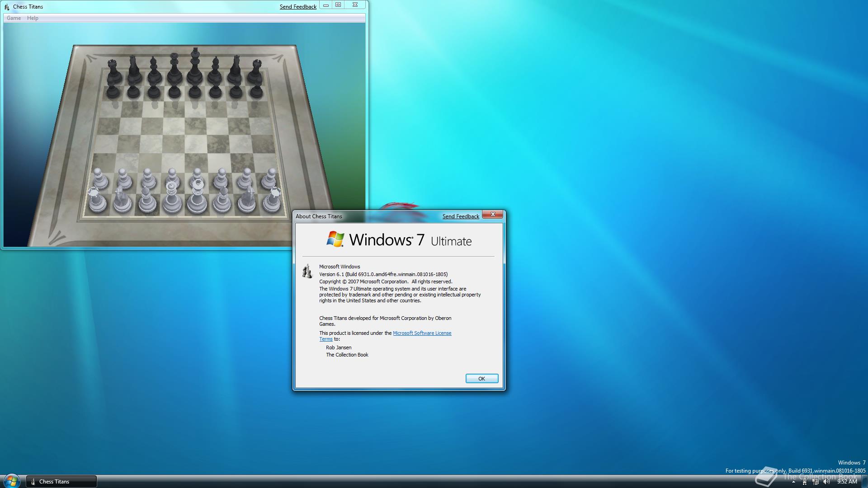Click the organization text The Collection Book
The image size is (868, 488).
point(347,355)
